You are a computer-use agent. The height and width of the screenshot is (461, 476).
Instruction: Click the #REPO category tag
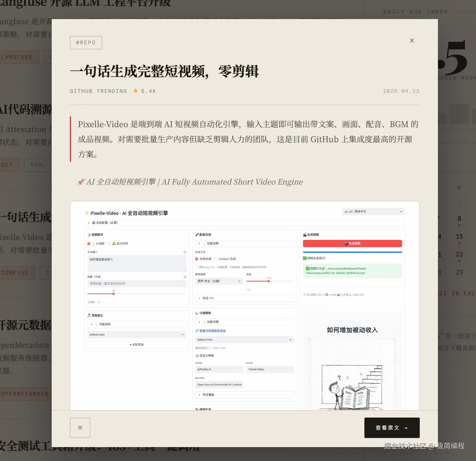click(86, 42)
